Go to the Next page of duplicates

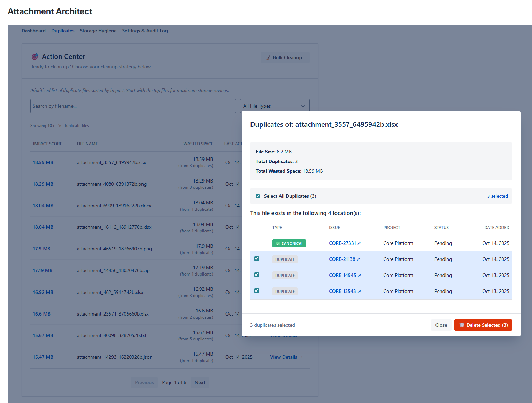(200, 382)
